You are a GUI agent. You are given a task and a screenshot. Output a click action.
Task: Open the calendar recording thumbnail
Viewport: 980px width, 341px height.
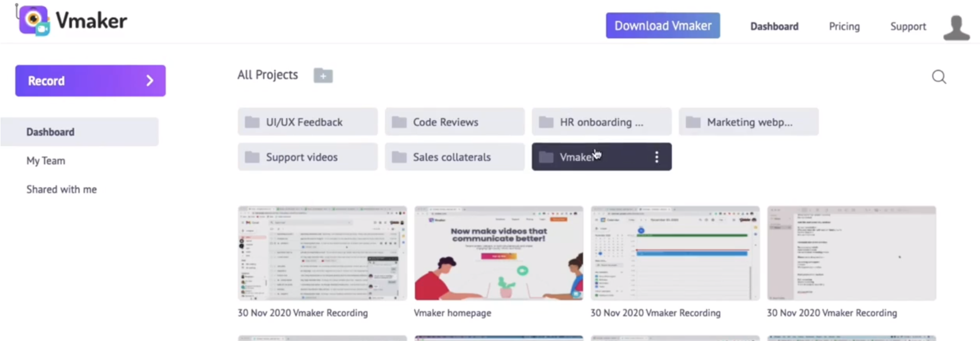point(675,253)
